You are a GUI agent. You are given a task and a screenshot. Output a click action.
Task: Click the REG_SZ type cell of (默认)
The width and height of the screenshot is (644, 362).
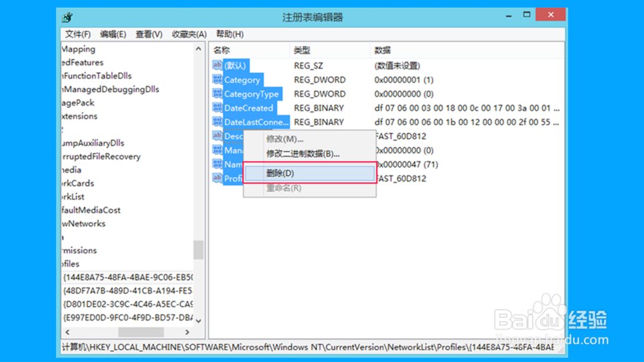point(308,66)
